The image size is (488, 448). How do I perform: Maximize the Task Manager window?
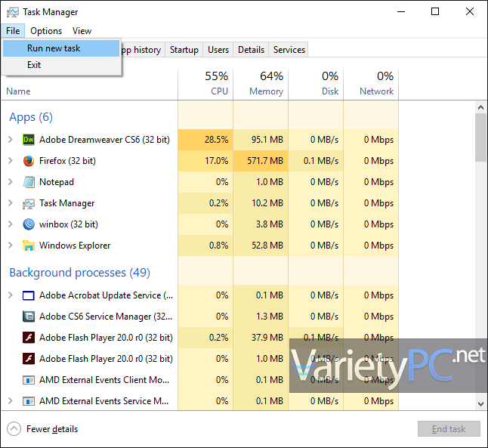click(435, 11)
